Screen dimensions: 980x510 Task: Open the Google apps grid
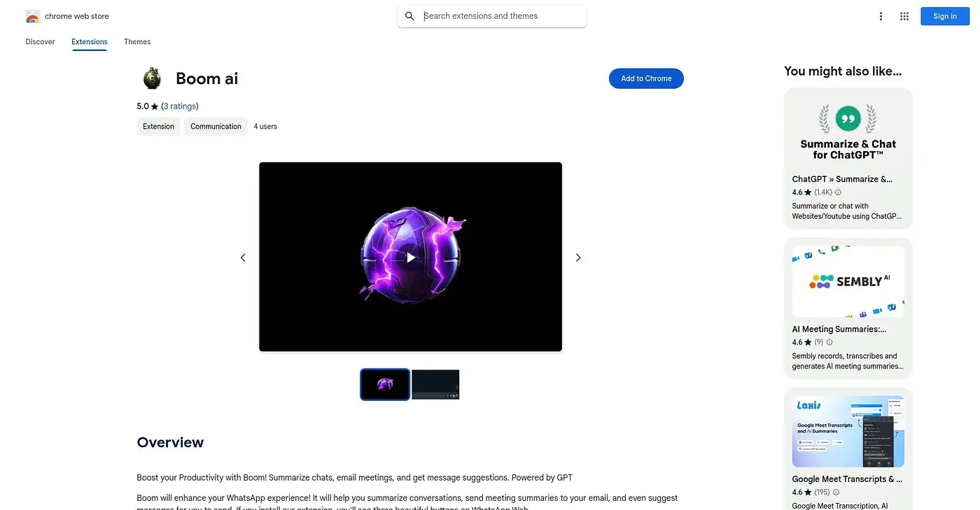tap(904, 16)
